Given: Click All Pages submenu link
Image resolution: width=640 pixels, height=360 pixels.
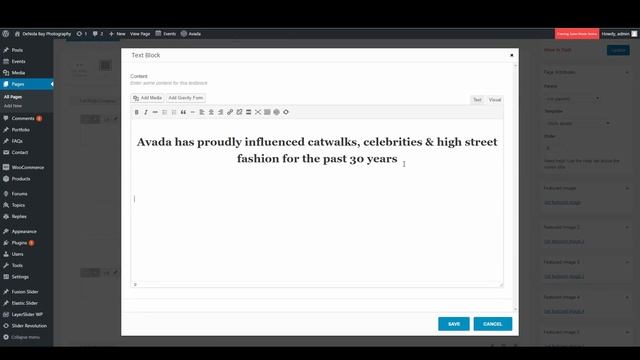Looking at the screenshot, I should click(x=13, y=97).
